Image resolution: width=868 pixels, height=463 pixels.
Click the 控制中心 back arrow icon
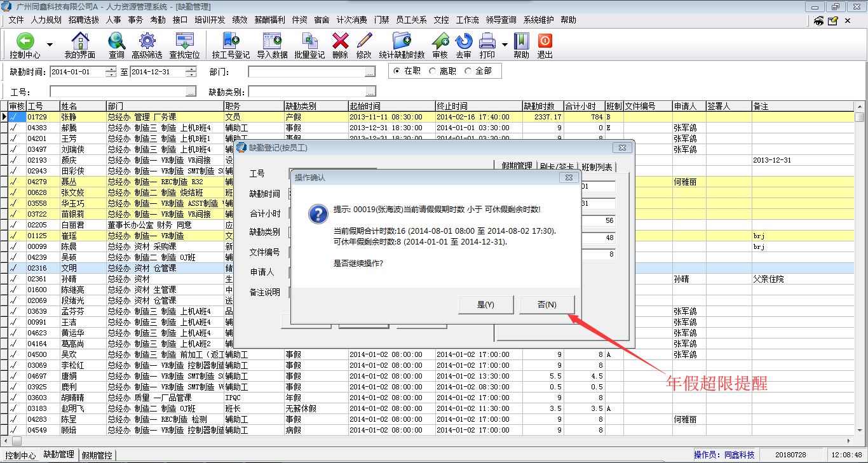[25, 42]
